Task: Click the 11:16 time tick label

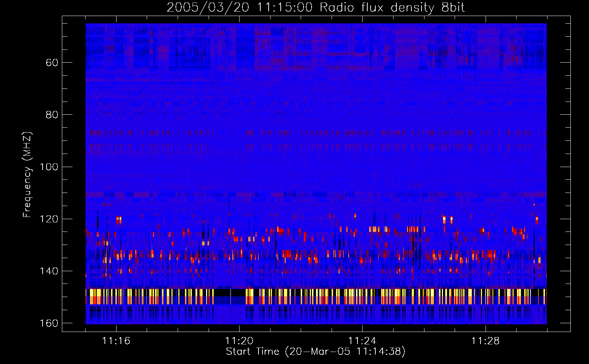Action: (x=116, y=341)
